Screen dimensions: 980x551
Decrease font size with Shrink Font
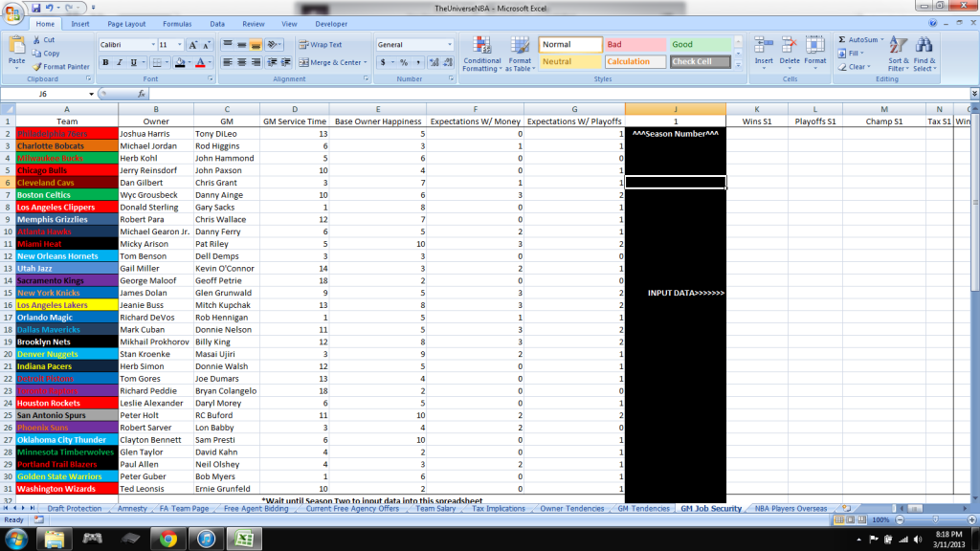pos(207,45)
